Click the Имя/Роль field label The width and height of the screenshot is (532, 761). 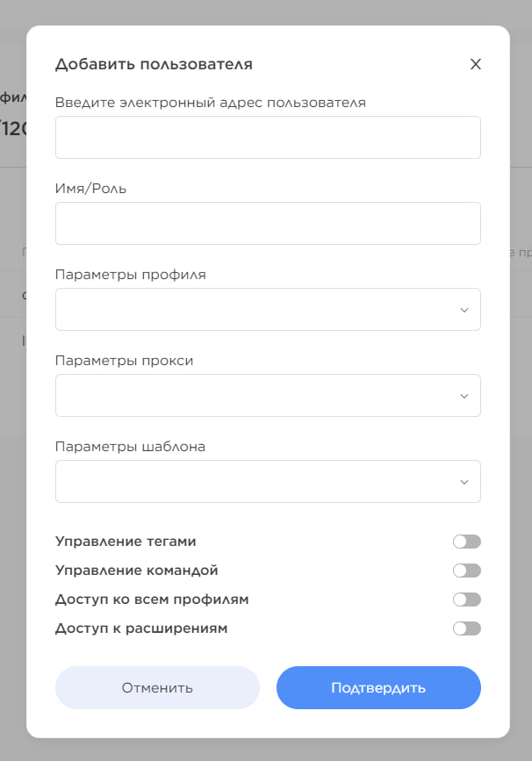90,188
